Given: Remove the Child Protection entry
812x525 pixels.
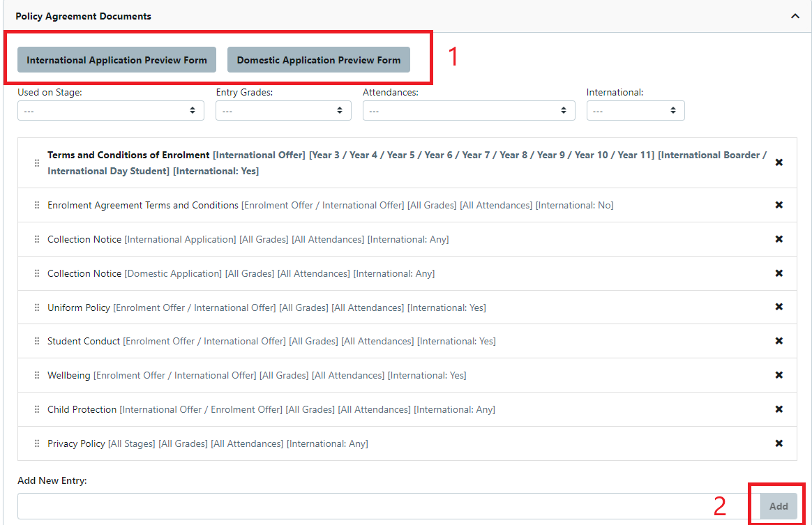Looking at the screenshot, I should tap(779, 409).
